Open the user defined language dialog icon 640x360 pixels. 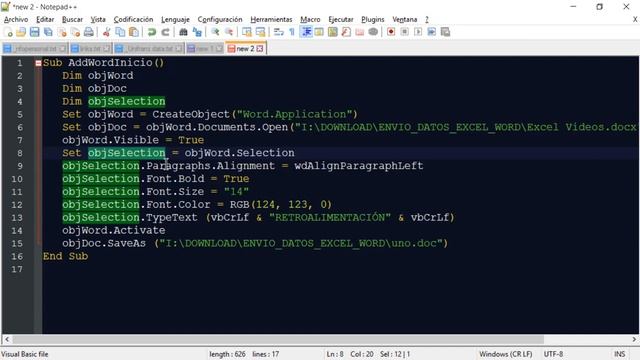coord(319,32)
